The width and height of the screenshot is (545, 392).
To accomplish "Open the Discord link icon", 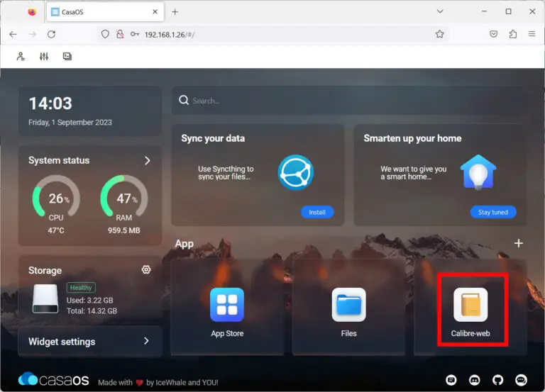I will [x=475, y=380].
